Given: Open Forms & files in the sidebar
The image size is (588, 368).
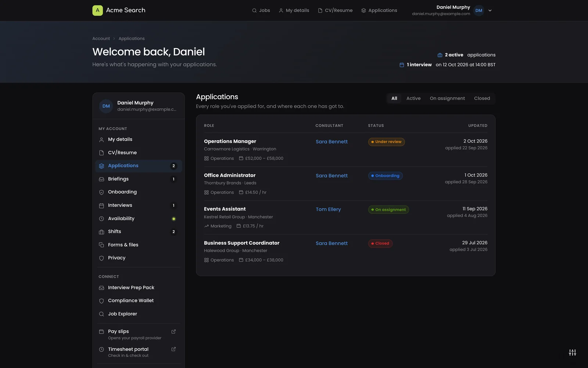Looking at the screenshot, I should [x=139, y=245].
